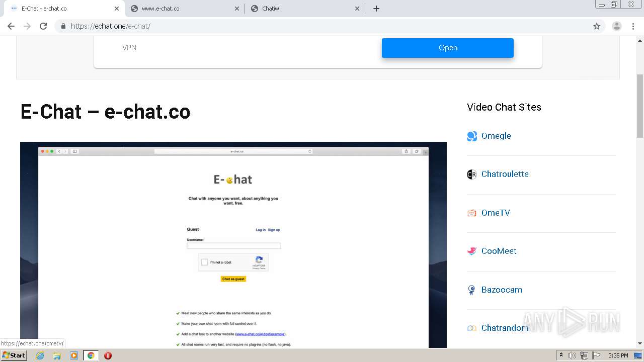Open the Windows Start menu
Screen dimensions: 644x362
tap(14, 355)
